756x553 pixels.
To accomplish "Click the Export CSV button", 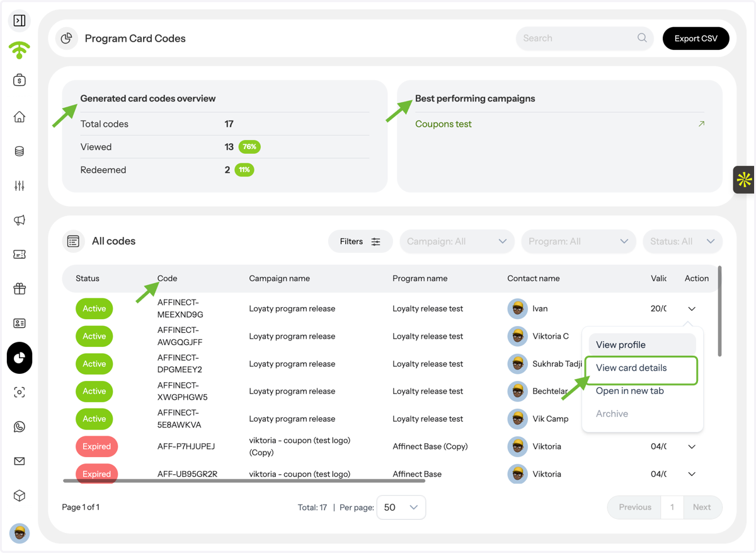I will pyautogui.click(x=696, y=38).
